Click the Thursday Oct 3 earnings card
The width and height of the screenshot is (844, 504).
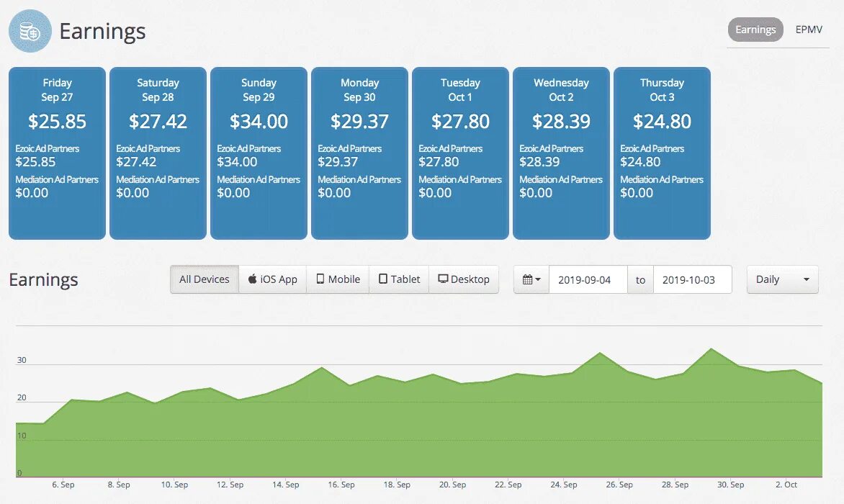click(662, 153)
